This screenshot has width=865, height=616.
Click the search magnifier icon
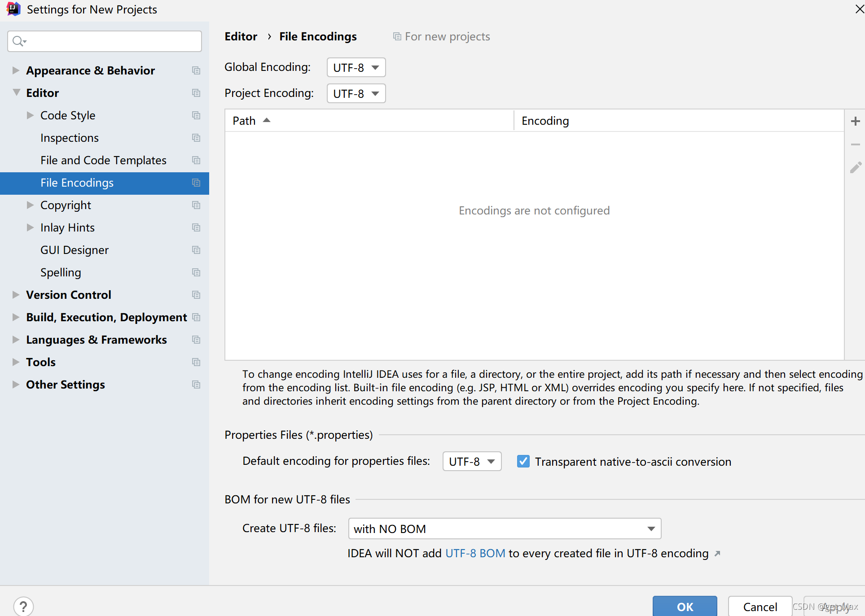pos(18,41)
